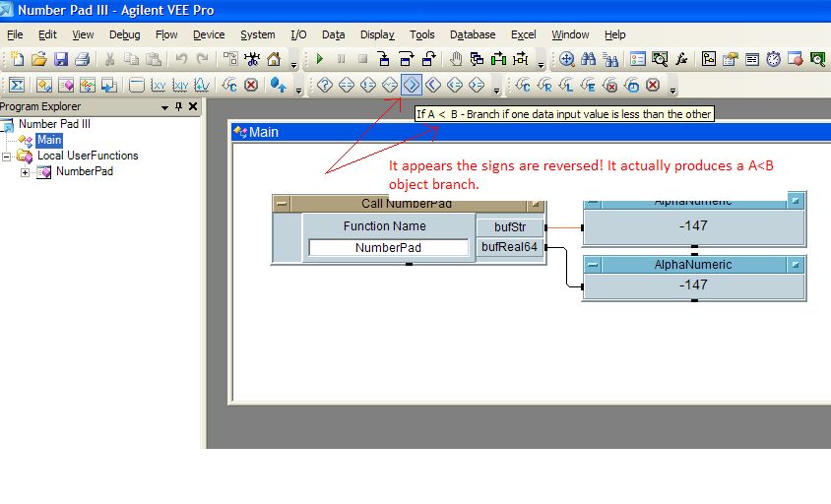Screen dimensions: 831x504
Task: Click the Open folder icon
Action: [39, 60]
